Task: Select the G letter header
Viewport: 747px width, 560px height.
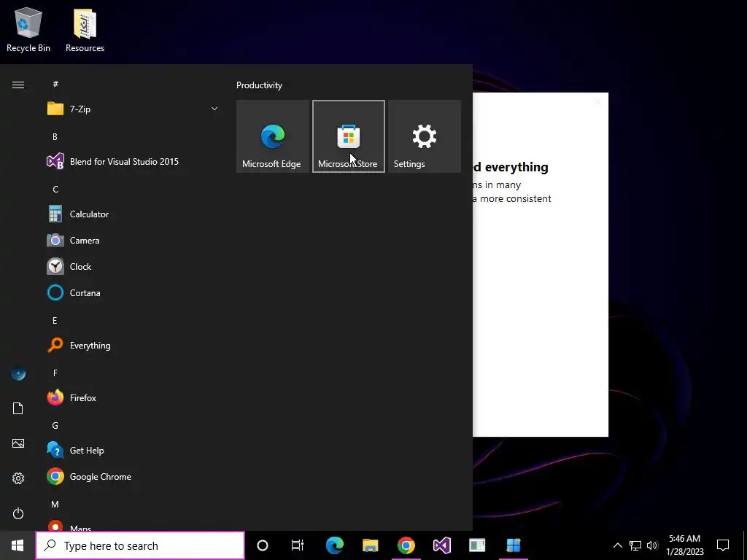Action: tap(55, 426)
